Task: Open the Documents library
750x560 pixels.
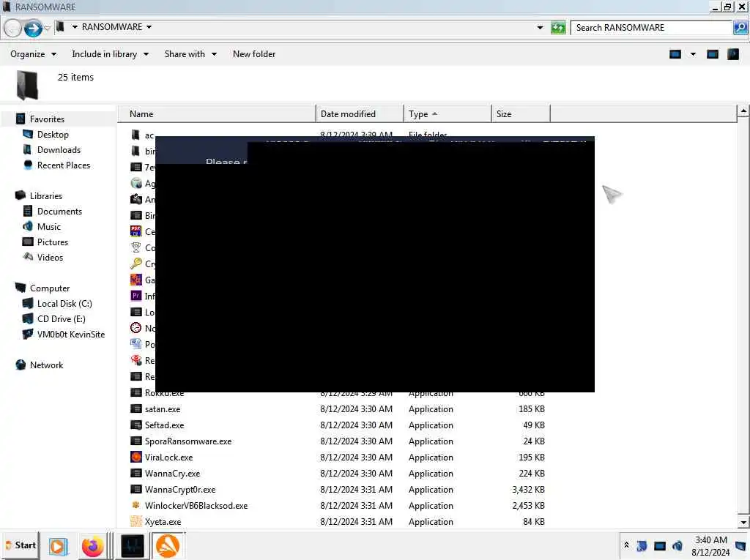Action: click(59, 211)
